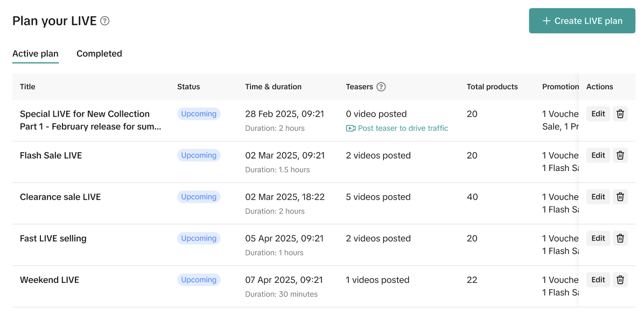Viewport: 644px width, 313px height.
Task: Remove the Fast LIVE selling plan
Action: 620,238
